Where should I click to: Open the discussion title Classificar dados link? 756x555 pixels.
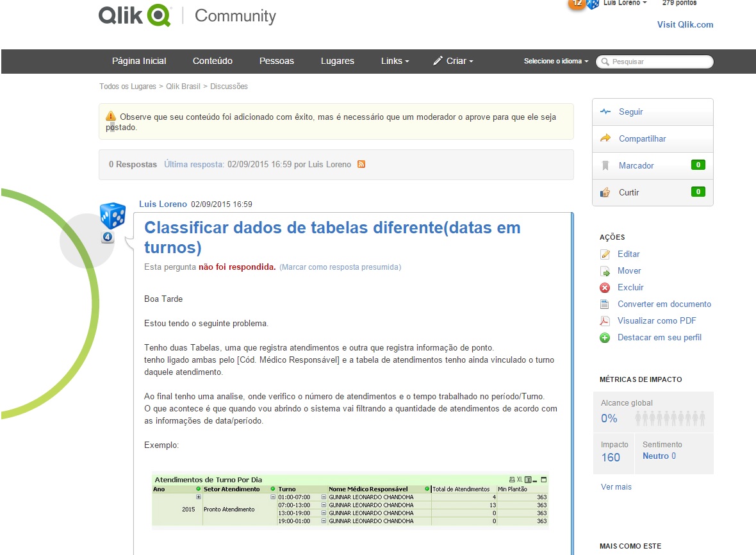coord(333,237)
